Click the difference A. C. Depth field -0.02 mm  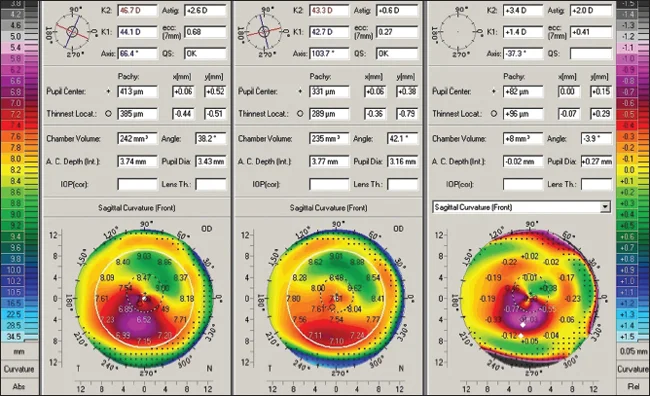523,161
